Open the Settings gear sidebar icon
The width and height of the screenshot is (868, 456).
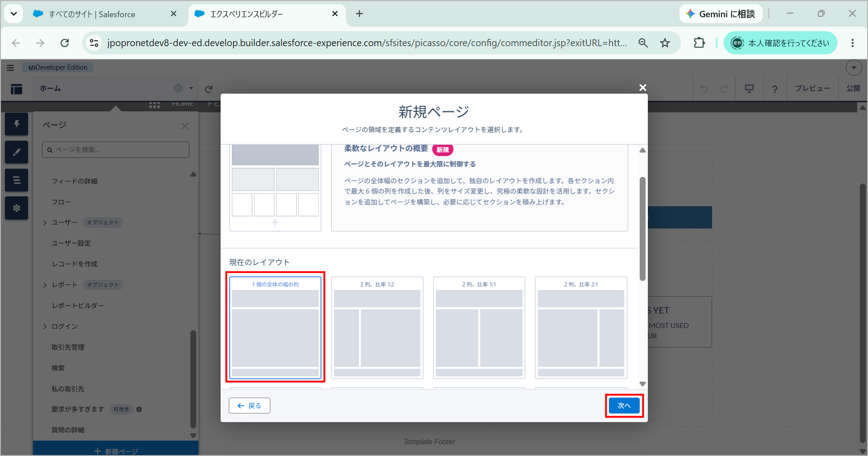[x=17, y=208]
